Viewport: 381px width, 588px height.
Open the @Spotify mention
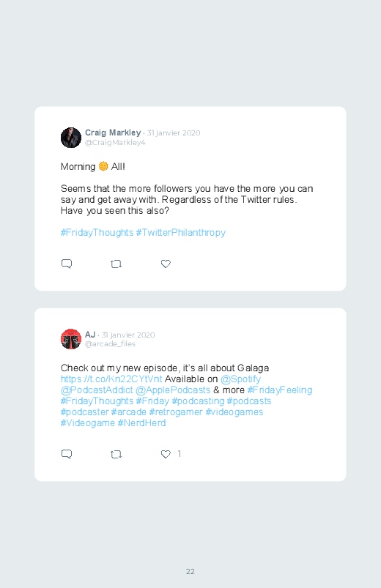[x=240, y=379]
